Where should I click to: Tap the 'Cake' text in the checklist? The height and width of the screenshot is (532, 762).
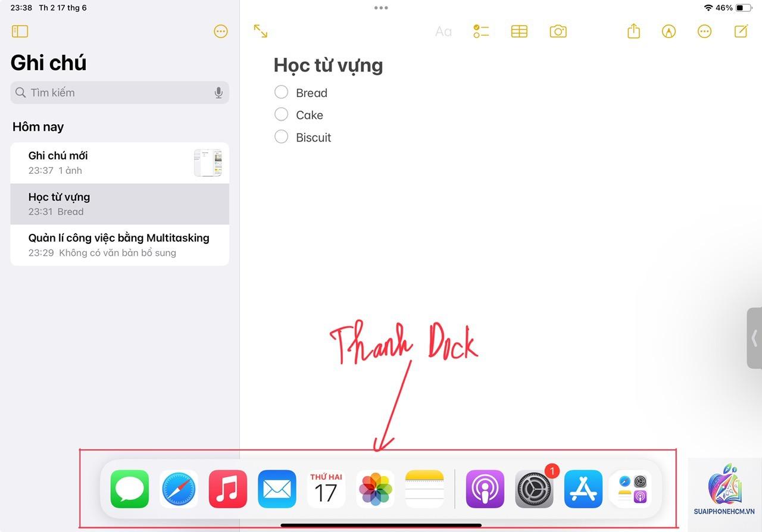pos(310,115)
